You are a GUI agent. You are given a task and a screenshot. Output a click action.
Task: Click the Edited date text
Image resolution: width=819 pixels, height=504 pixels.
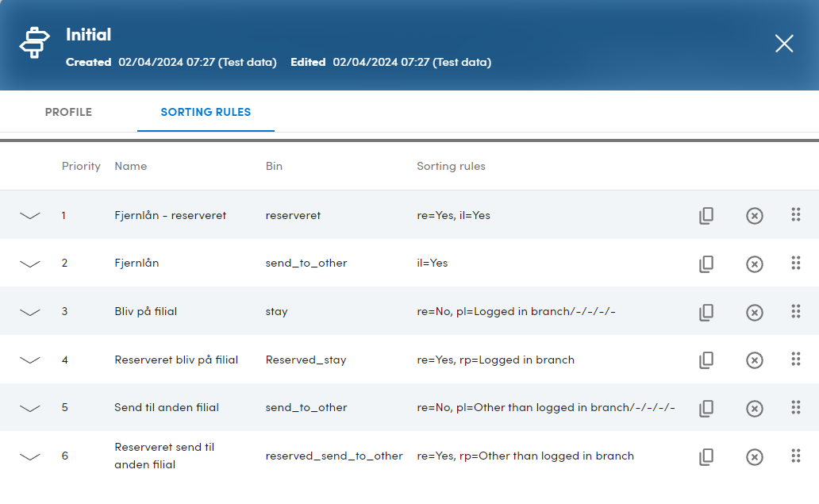point(390,62)
